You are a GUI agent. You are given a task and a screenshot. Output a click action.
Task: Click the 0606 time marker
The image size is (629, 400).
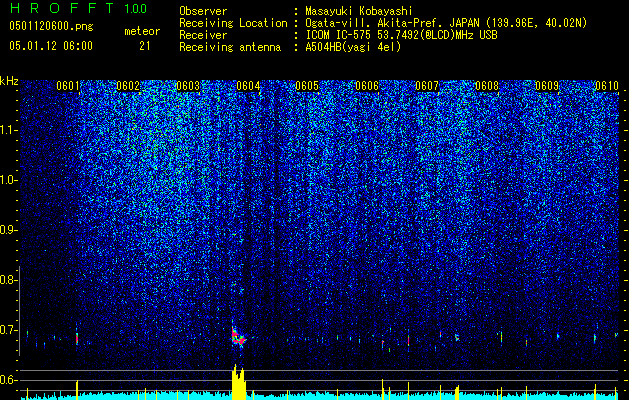(367, 86)
